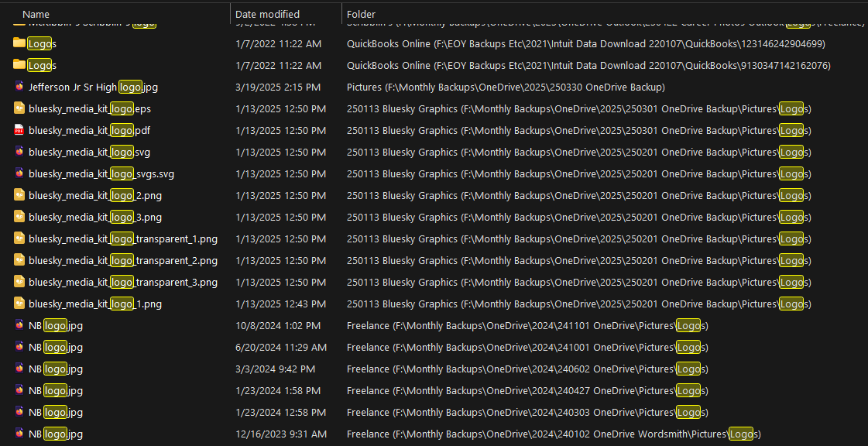The height and width of the screenshot is (446, 868).
Task: Click the folder path in the bluesky_media_kit_logo.pdf row
Action: (579, 131)
